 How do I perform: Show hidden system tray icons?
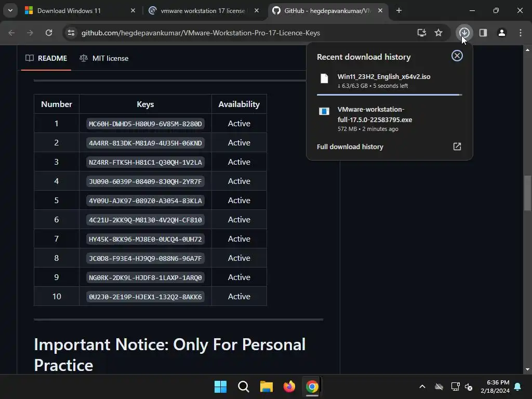pyautogui.click(x=422, y=387)
